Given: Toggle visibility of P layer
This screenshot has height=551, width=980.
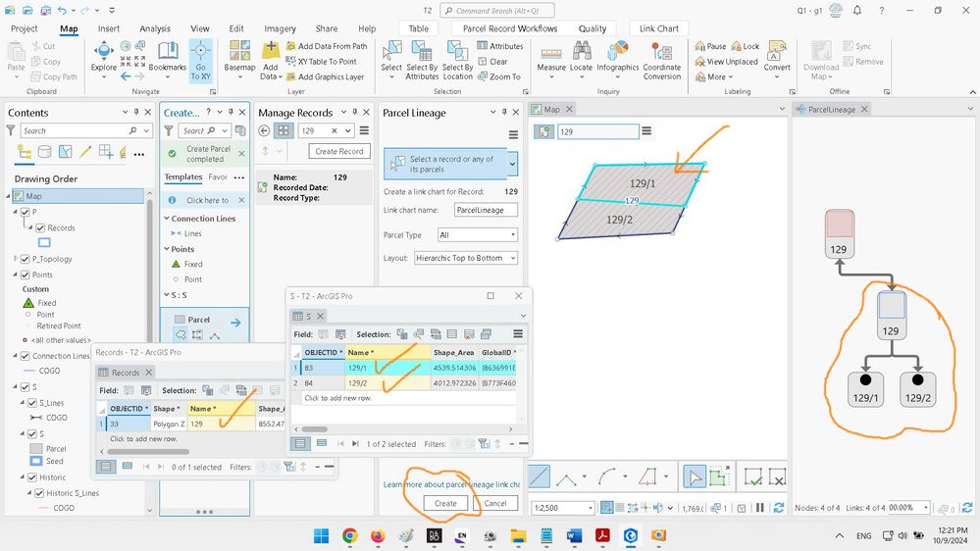Looking at the screenshot, I should [x=25, y=212].
